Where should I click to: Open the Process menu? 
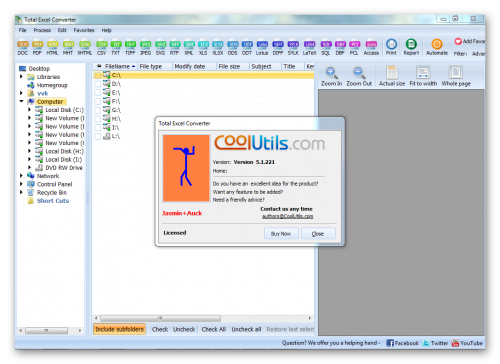click(42, 30)
